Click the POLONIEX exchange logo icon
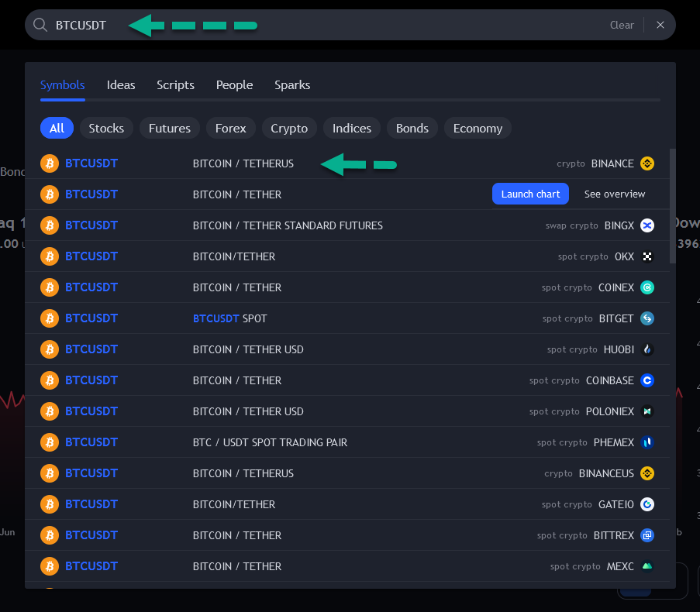The image size is (700, 612). point(647,411)
